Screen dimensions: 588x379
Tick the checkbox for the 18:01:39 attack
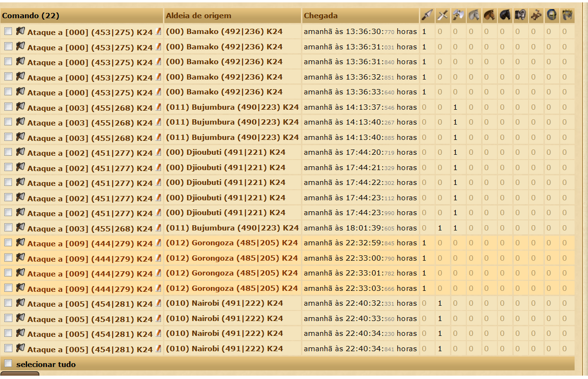[8, 228]
